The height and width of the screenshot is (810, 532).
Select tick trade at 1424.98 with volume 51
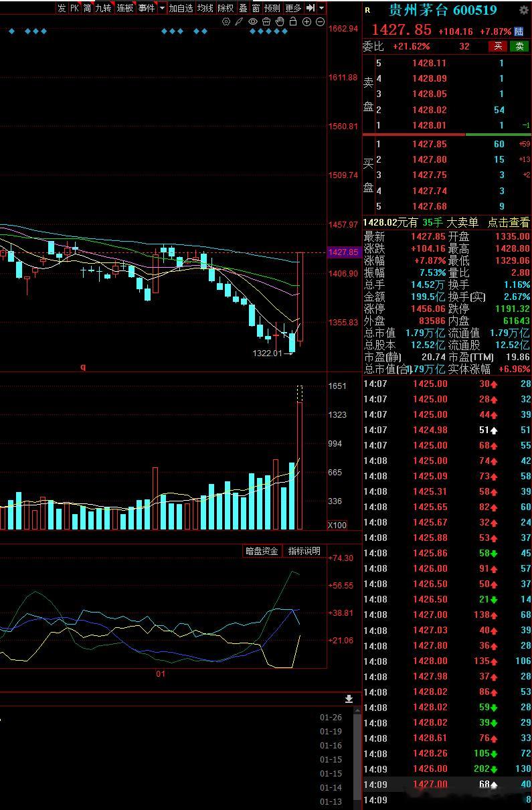tap(446, 430)
